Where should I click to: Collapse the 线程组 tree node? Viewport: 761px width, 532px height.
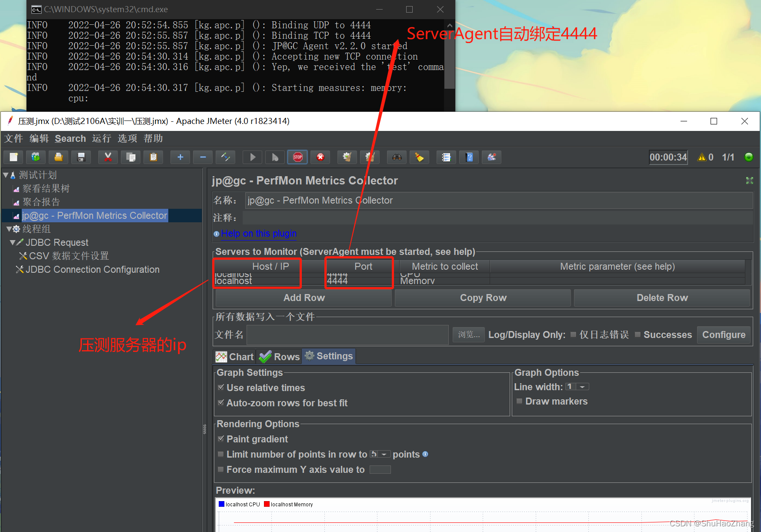click(x=9, y=229)
